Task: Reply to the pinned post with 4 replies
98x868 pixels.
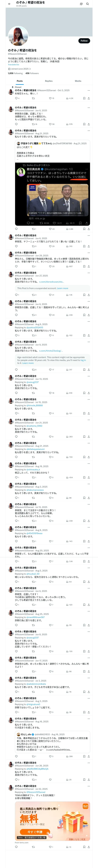Action: 17,98
